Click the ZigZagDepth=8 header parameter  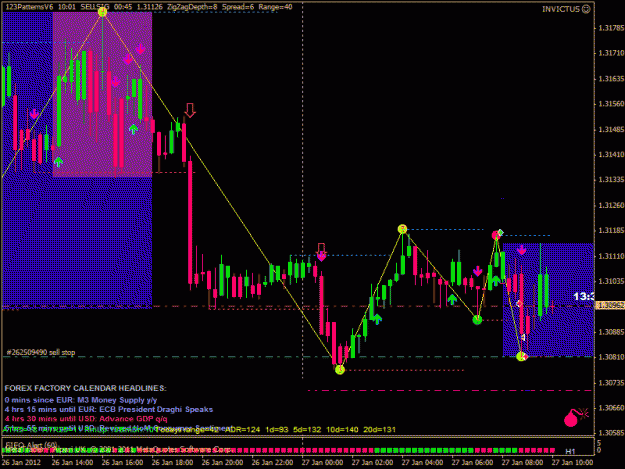(x=192, y=7)
